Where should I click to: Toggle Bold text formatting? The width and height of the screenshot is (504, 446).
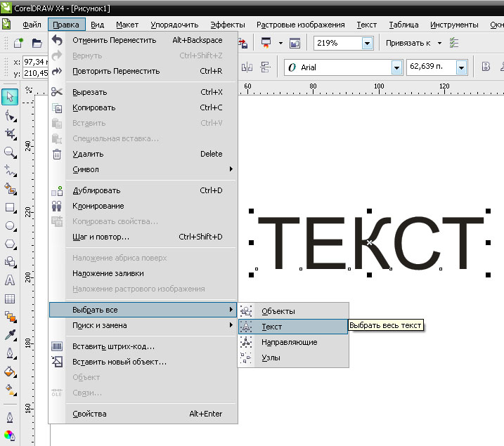point(485,67)
